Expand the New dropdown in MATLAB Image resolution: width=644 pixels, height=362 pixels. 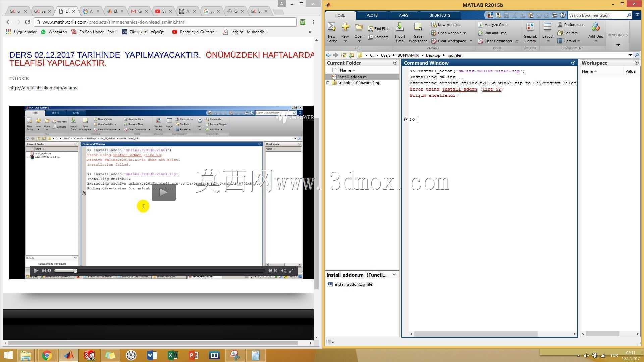[345, 41]
